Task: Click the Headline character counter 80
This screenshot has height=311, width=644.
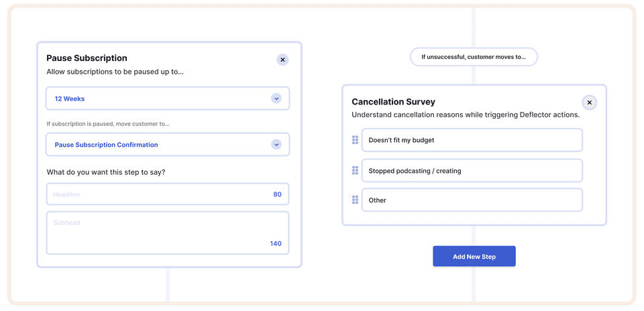Action: 277,194
